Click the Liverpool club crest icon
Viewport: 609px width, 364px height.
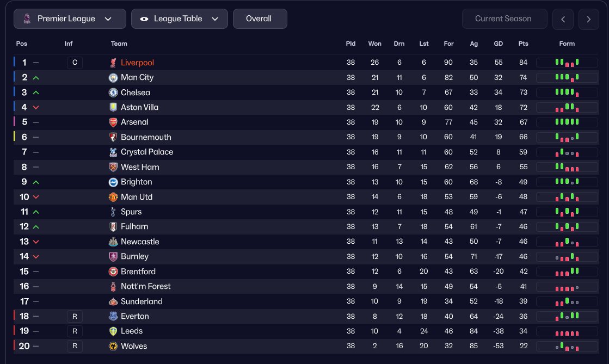tap(113, 63)
